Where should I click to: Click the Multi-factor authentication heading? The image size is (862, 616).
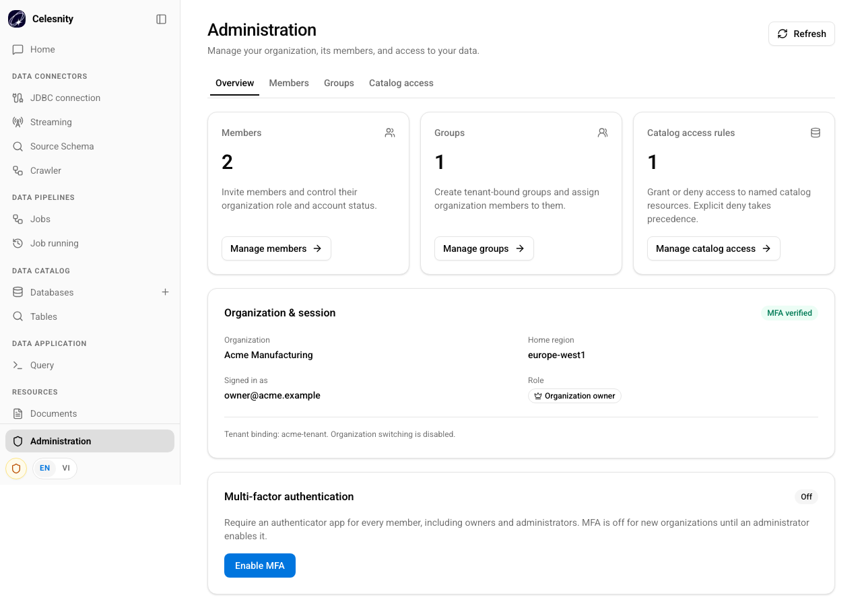tap(289, 497)
